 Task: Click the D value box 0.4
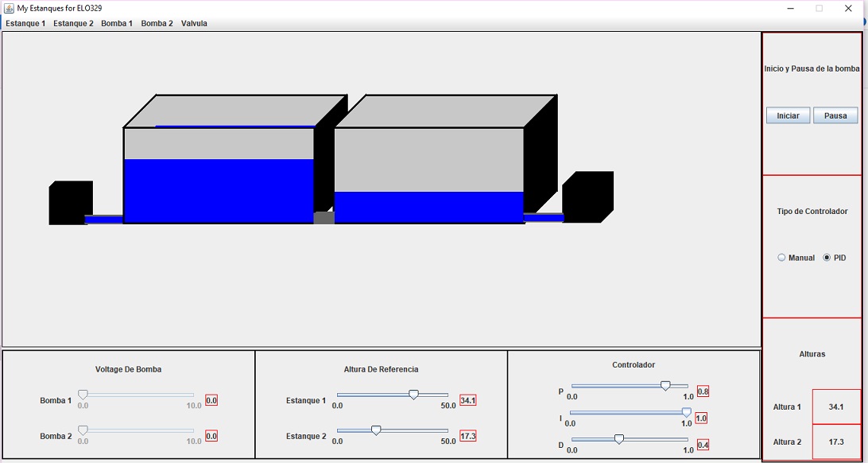click(703, 445)
